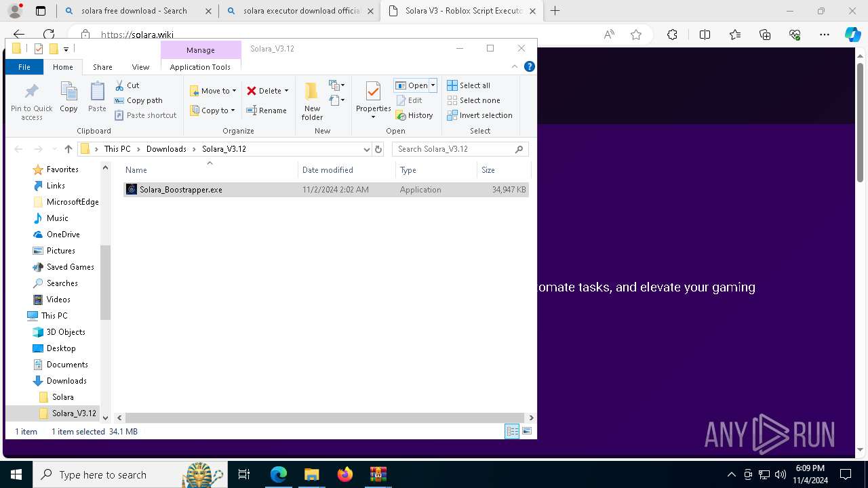The height and width of the screenshot is (488, 868).
Task: Click the Paste icon in ribbon
Action: coord(97,97)
